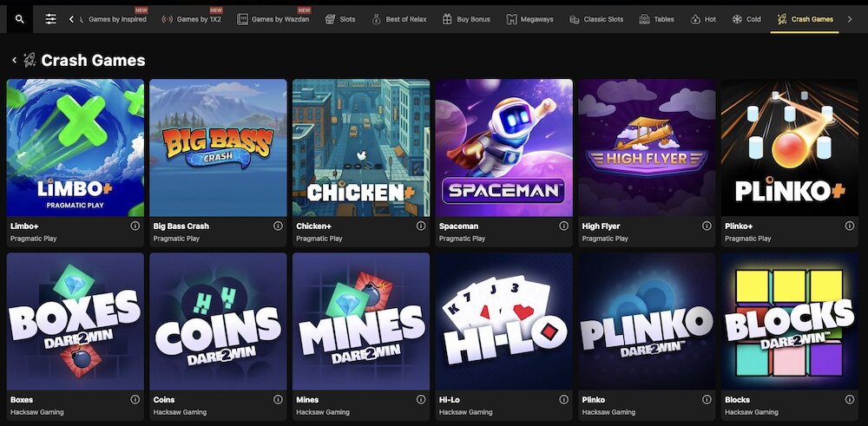Select the Games by 1X2 tab
This screenshot has height=426, width=868.
(x=192, y=19)
